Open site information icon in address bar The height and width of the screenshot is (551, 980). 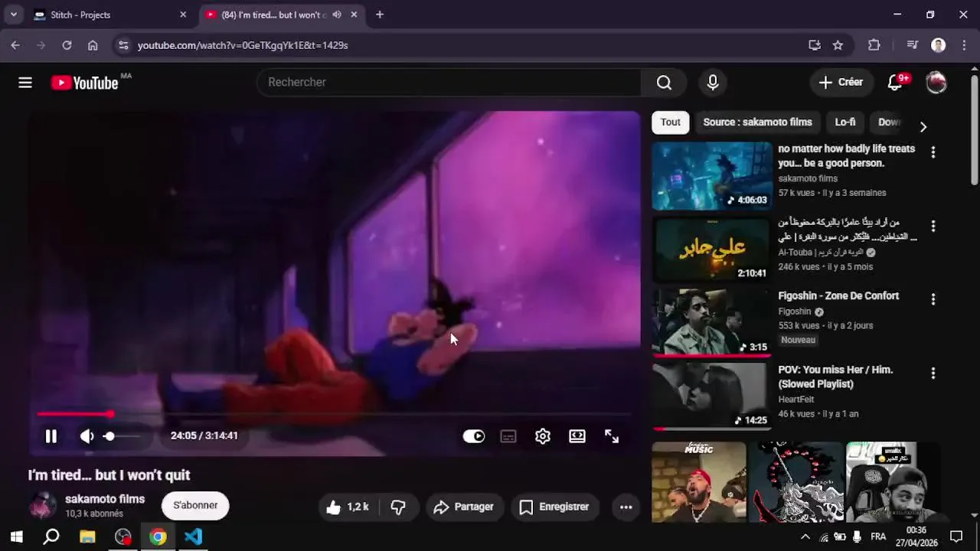click(x=123, y=45)
